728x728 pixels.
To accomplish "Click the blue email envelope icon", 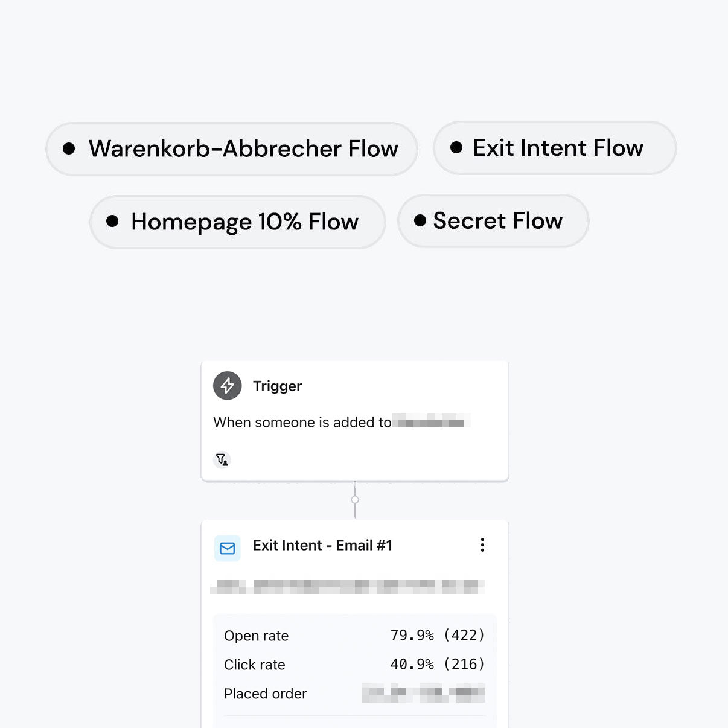I will click(x=228, y=548).
